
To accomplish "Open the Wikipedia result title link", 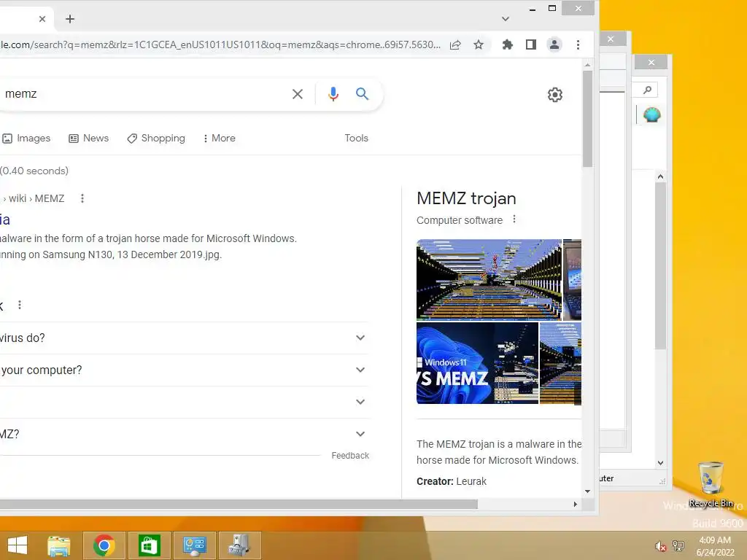I will [x=5, y=219].
